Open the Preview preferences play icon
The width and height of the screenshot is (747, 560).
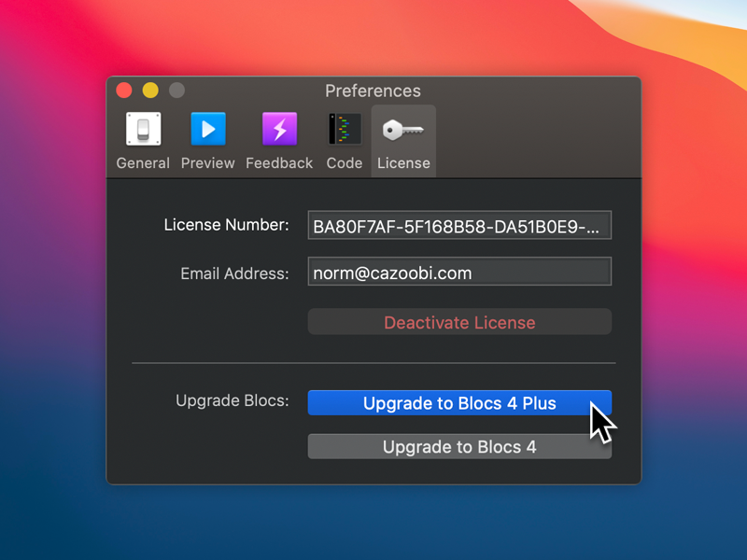[208, 129]
